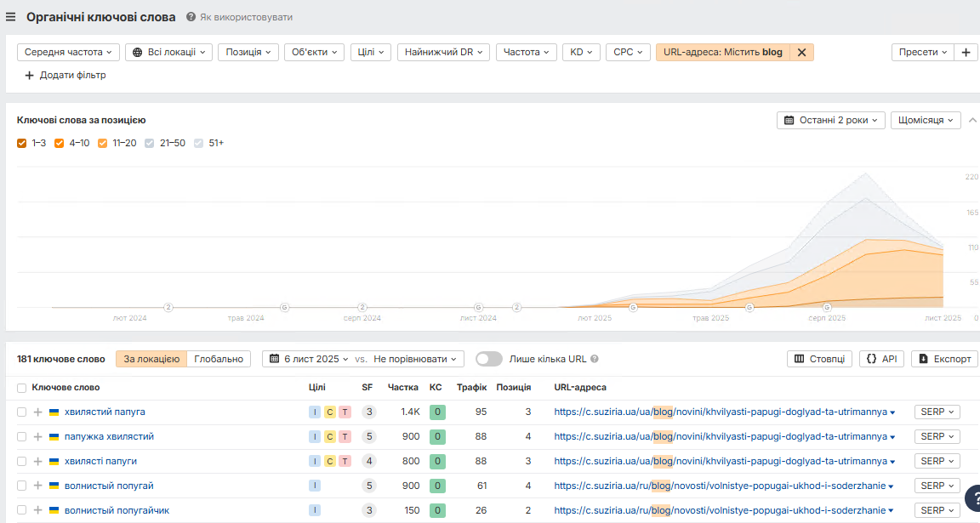
Task: Open the Частота filter dropdown
Action: tap(527, 53)
